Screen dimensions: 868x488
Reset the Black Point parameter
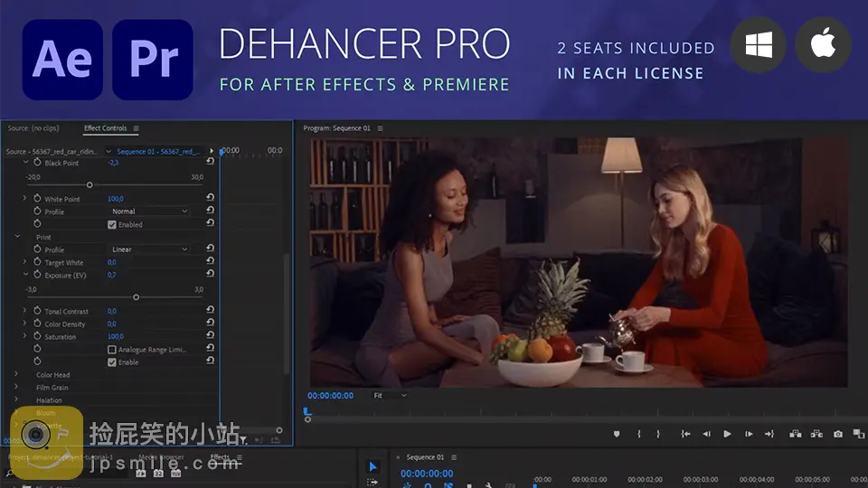click(x=211, y=161)
